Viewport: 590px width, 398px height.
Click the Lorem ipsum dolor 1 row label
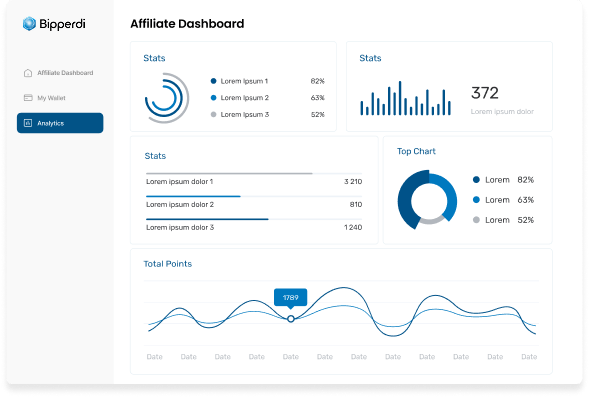179,182
